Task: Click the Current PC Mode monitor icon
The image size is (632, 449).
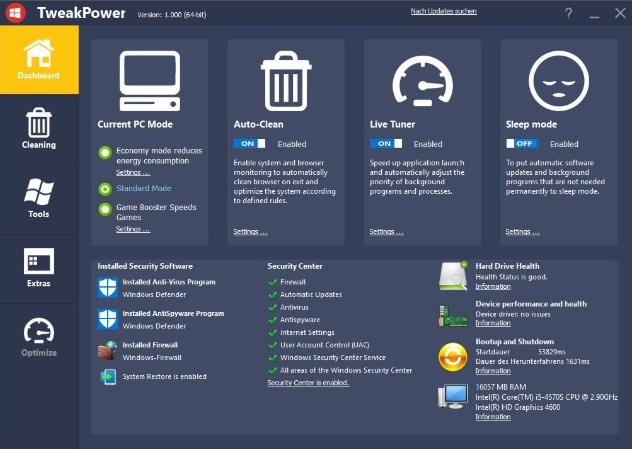Action: pos(150,81)
